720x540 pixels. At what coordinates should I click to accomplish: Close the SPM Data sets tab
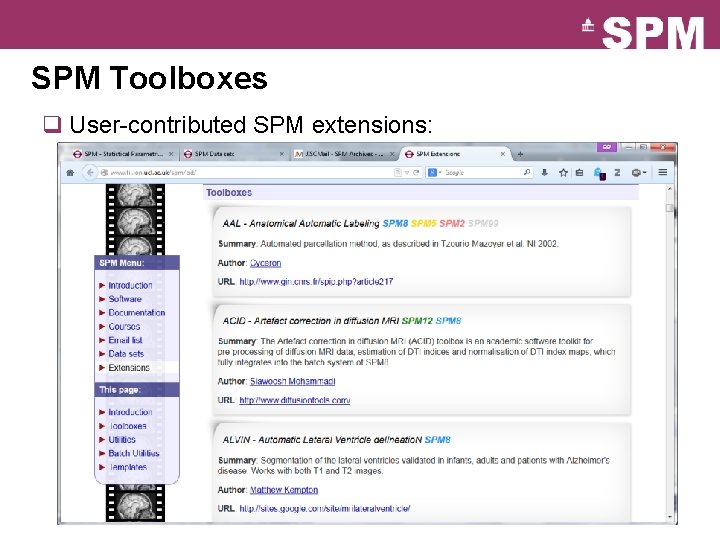(282, 154)
